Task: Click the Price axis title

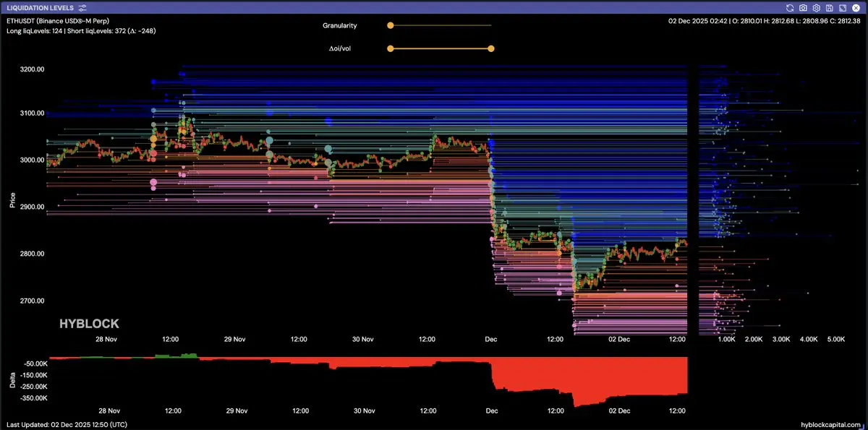Action: pyautogui.click(x=12, y=200)
